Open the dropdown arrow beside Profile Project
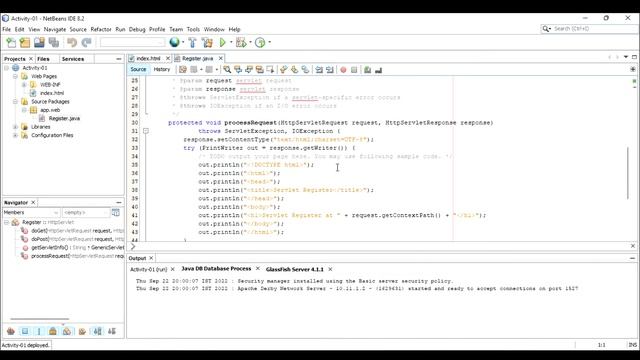The image size is (640, 360). (x=269, y=42)
